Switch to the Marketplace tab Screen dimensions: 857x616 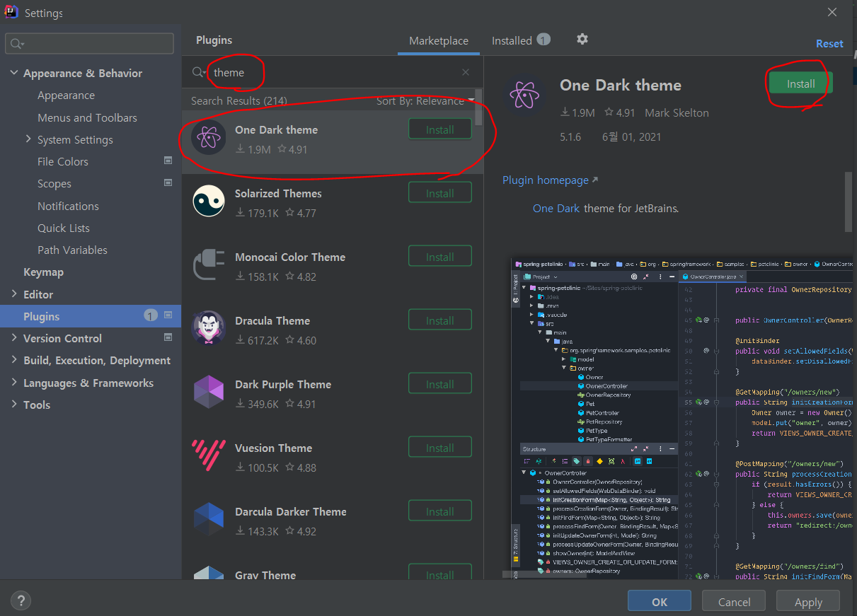pyautogui.click(x=439, y=41)
